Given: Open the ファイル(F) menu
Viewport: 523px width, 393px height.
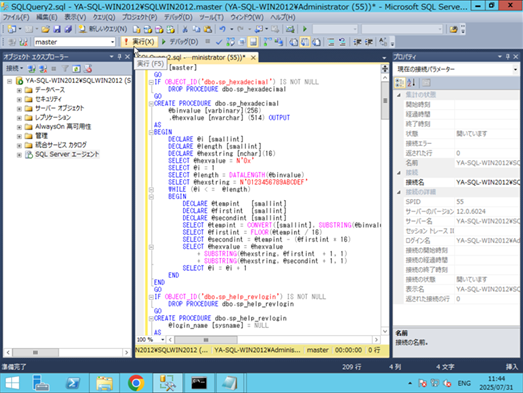Looking at the screenshot, I should coord(16,17).
